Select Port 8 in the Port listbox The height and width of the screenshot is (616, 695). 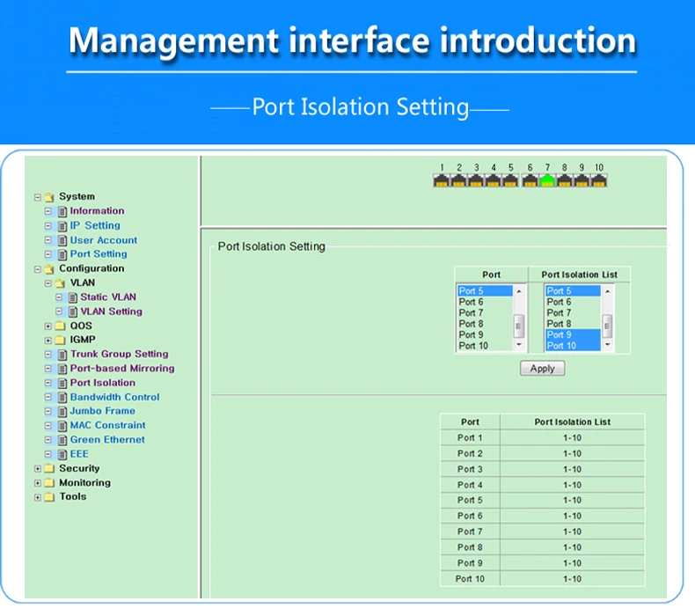pos(485,324)
